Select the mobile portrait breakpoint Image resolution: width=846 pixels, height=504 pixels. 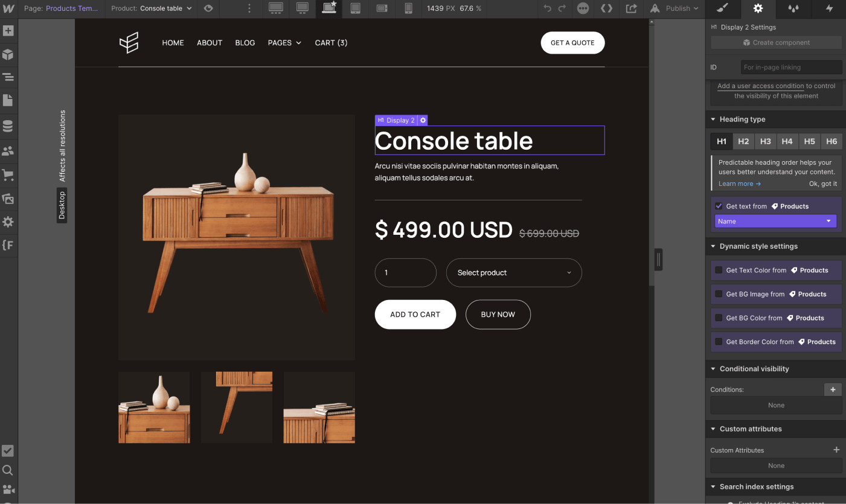[x=408, y=9]
